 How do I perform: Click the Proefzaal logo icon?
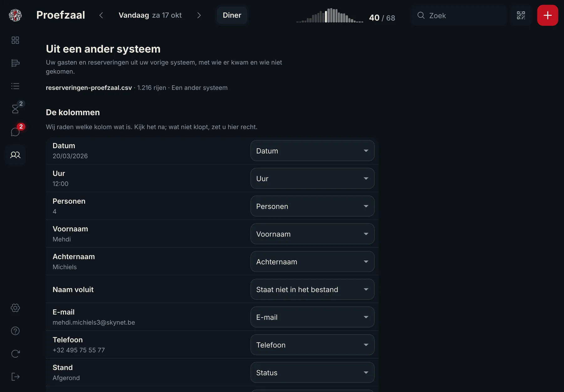15,15
